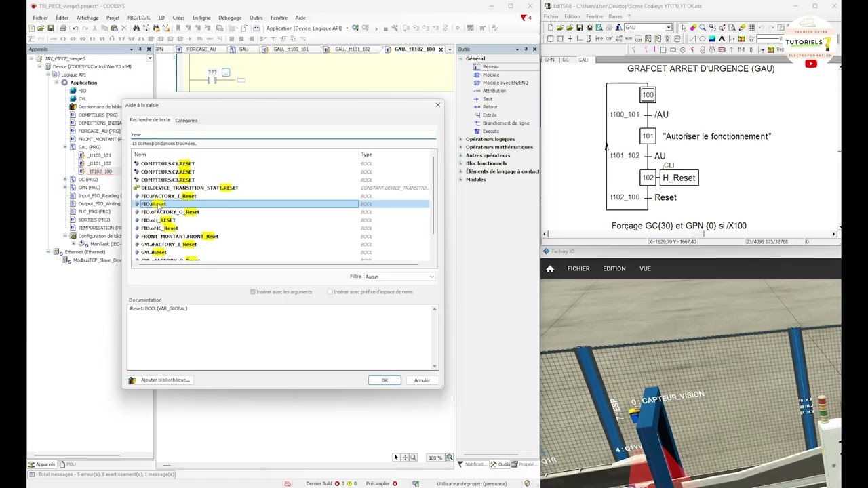The width and height of the screenshot is (868, 488).
Task: Click the save icon in CODESYS toolbar
Action: 51,28
